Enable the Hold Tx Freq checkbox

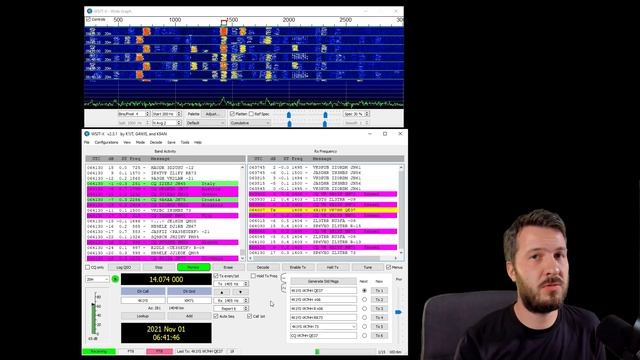(x=253, y=276)
